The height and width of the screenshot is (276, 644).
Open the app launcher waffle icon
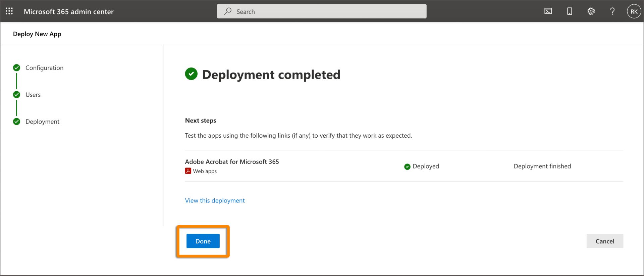click(9, 11)
